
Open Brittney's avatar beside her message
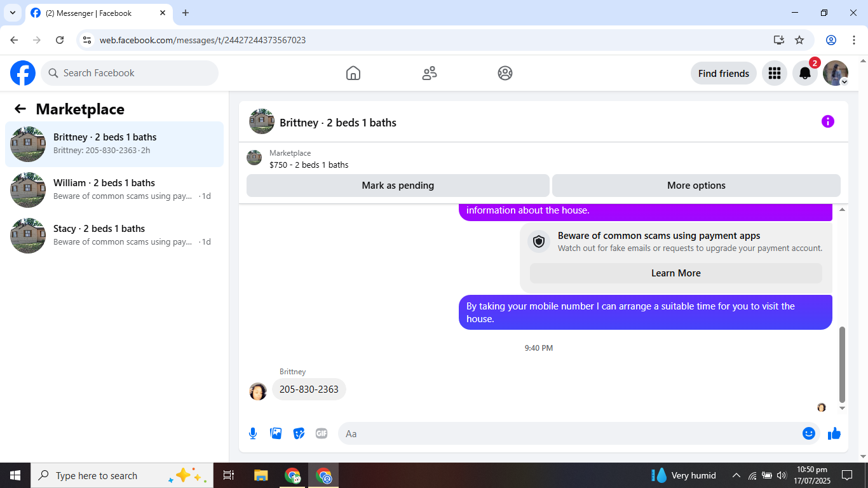click(258, 391)
